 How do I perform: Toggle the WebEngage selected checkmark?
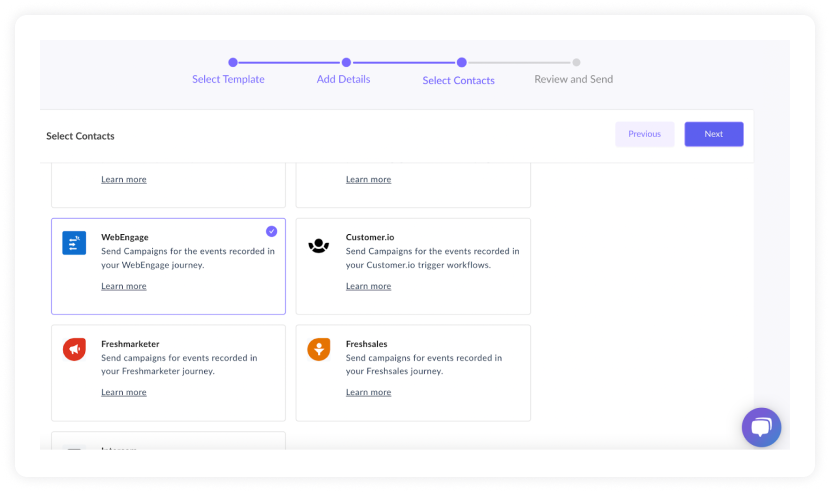coord(272,231)
